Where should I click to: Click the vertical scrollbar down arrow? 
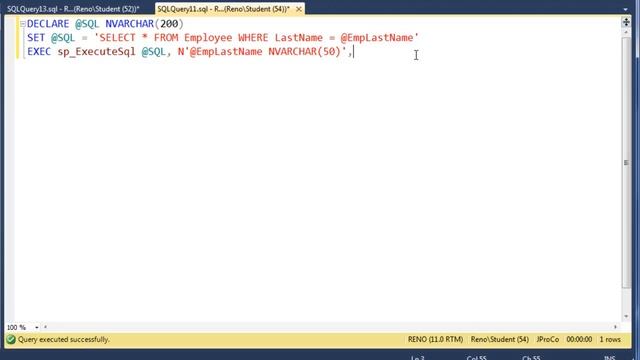point(626,316)
